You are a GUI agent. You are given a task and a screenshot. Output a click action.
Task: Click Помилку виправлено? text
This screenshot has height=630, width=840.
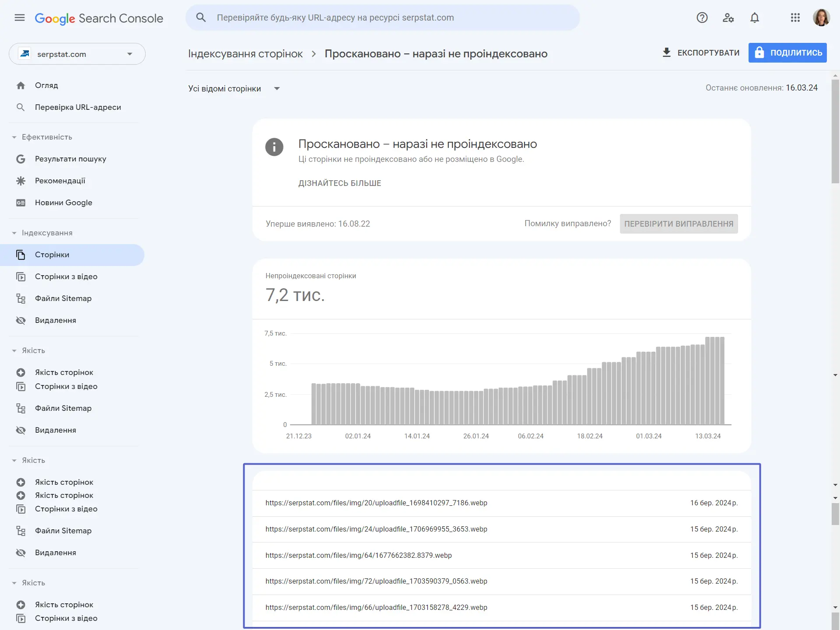568,224
